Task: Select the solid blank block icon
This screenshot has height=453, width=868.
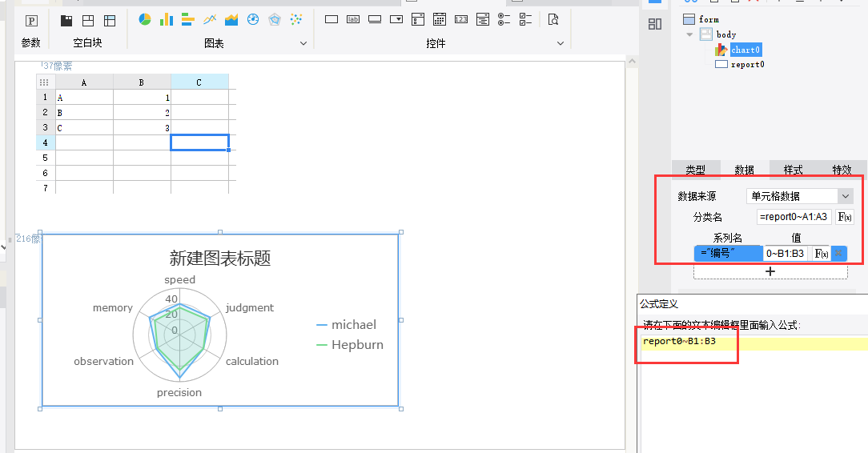Action: [x=66, y=21]
